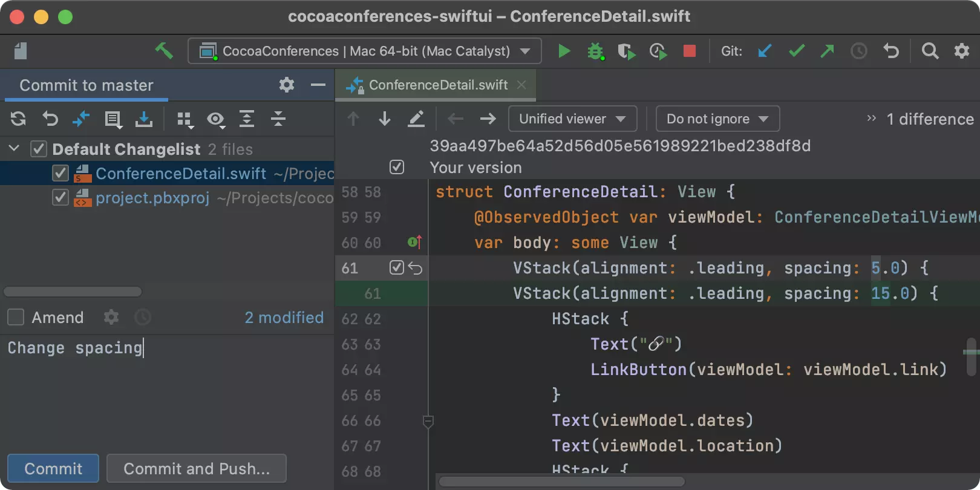Click the Commit button
Viewport: 980px width, 490px height.
tap(53, 469)
